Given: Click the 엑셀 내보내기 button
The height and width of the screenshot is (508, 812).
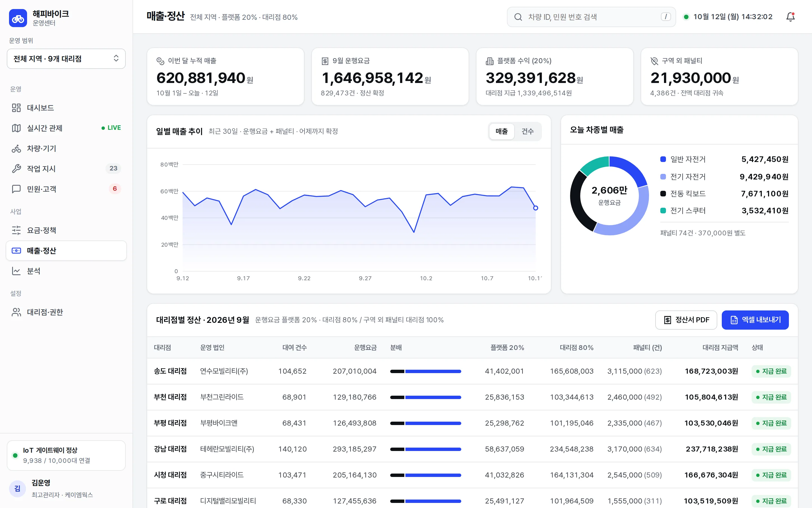Looking at the screenshot, I should (x=755, y=320).
